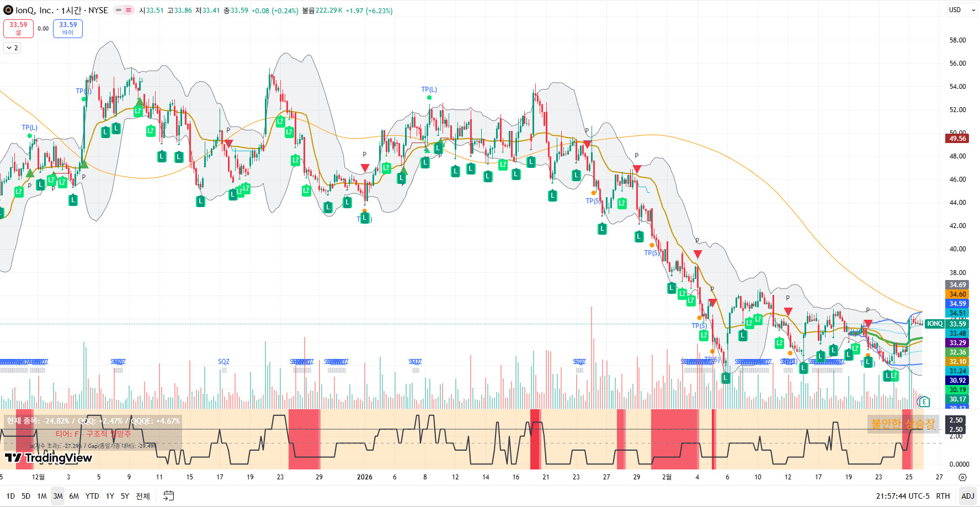Click the 0.0000 oscillator scale value
This screenshot has height=507, width=980.
[x=959, y=464]
